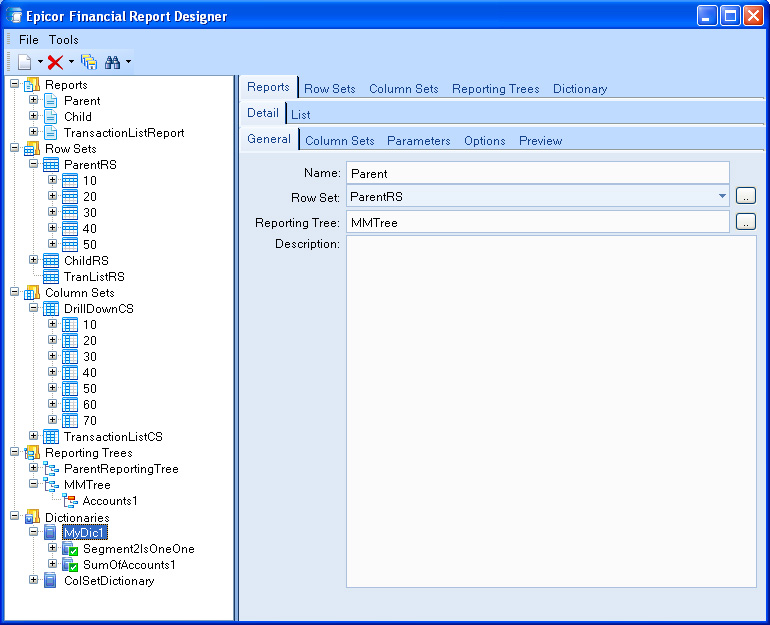The image size is (770, 625).
Task: Click the SumOfAccounts1 checked item icon
Action: [70, 565]
